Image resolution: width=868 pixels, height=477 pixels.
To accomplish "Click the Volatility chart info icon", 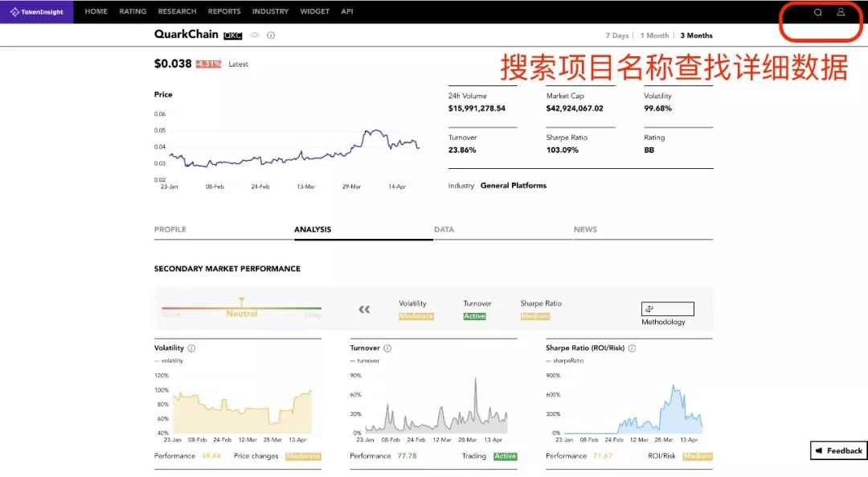I will [191, 348].
